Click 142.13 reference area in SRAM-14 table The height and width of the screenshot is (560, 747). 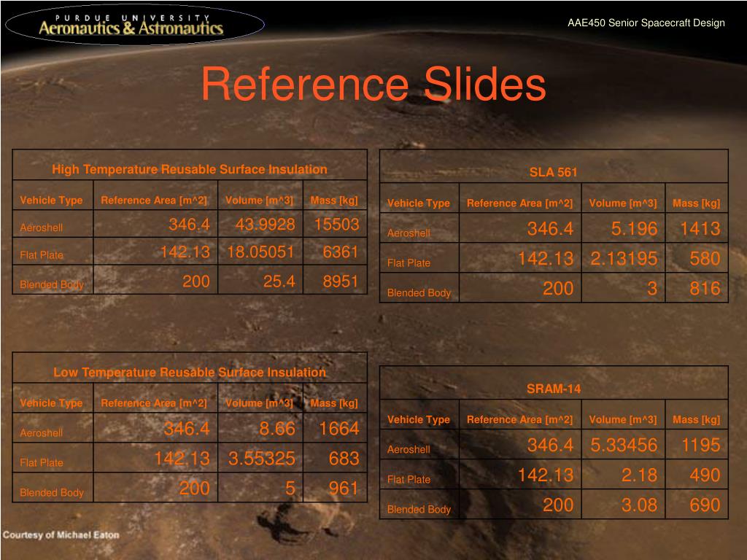pos(546,475)
